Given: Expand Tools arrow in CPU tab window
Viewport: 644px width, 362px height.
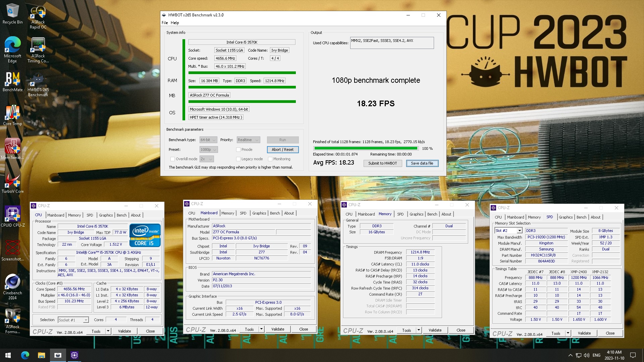Looking at the screenshot, I should (x=108, y=331).
